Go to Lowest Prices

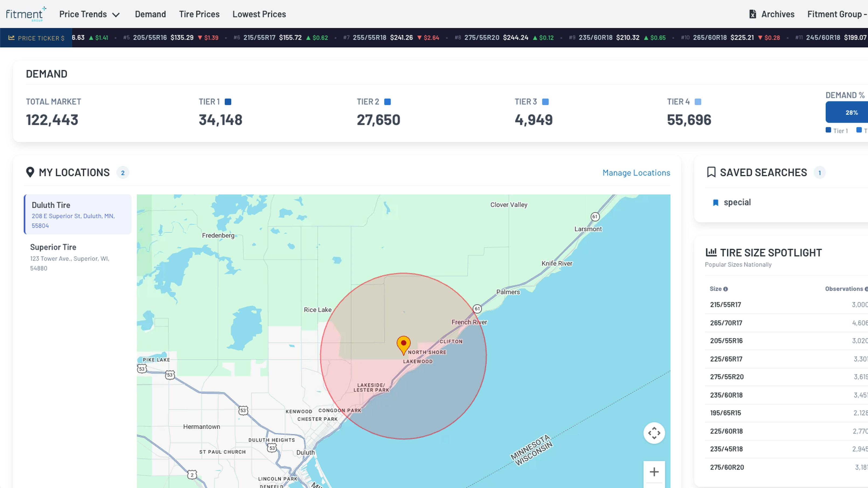tap(259, 14)
